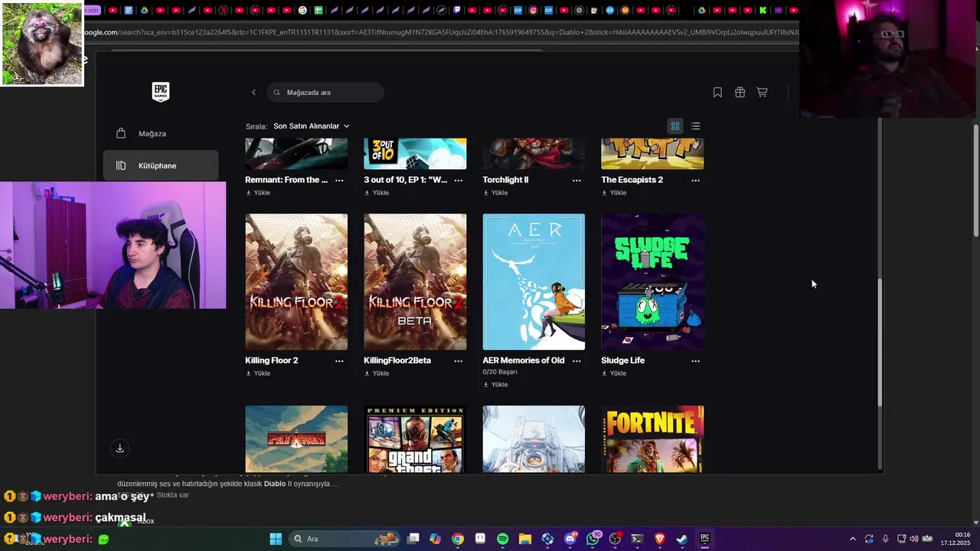Open the terminal from the taskbar

(637, 539)
